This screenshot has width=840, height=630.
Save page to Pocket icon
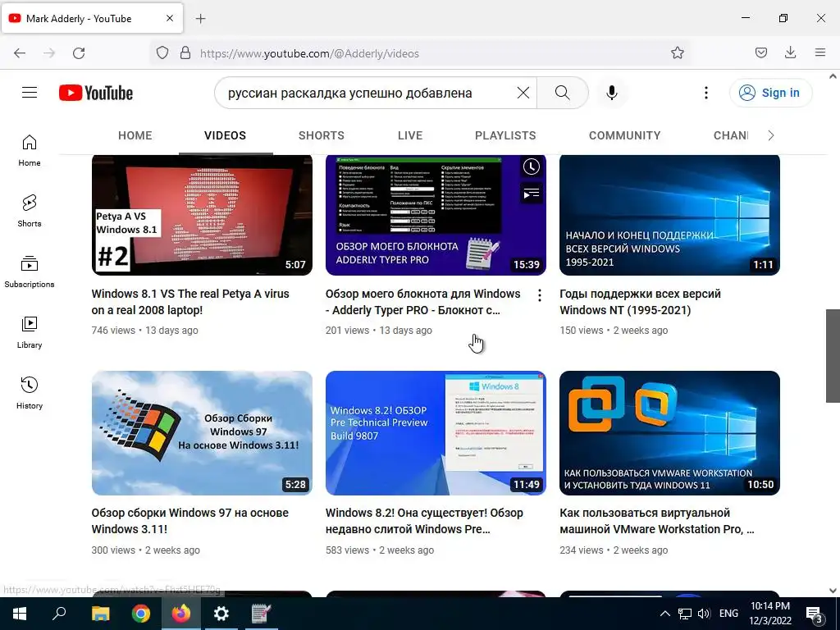coord(760,53)
